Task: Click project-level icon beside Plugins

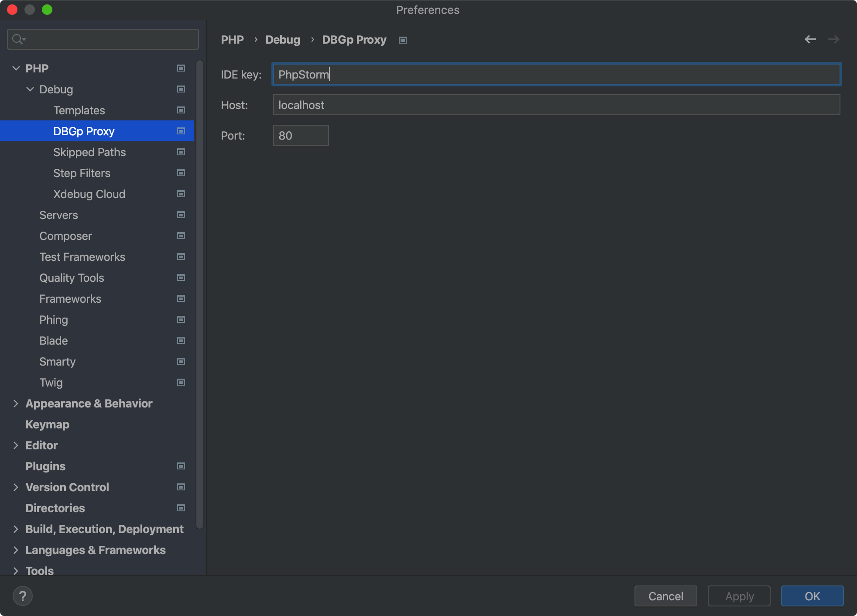Action: pyautogui.click(x=181, y=466)
